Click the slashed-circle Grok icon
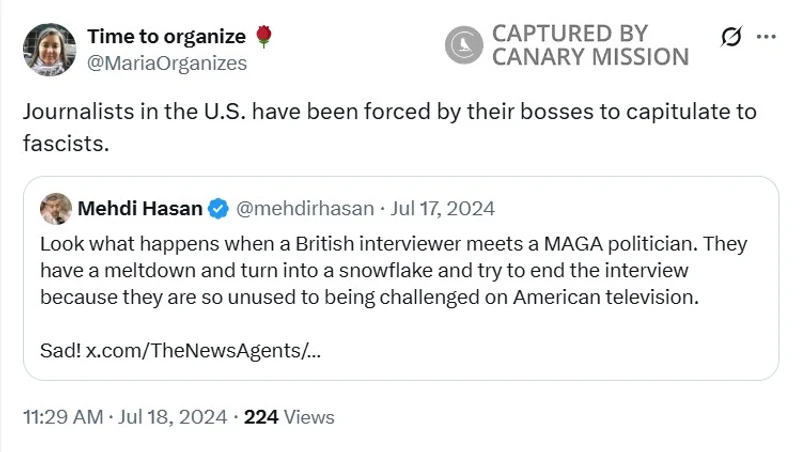Screen dimensions: 800x452 coord(731,37)
